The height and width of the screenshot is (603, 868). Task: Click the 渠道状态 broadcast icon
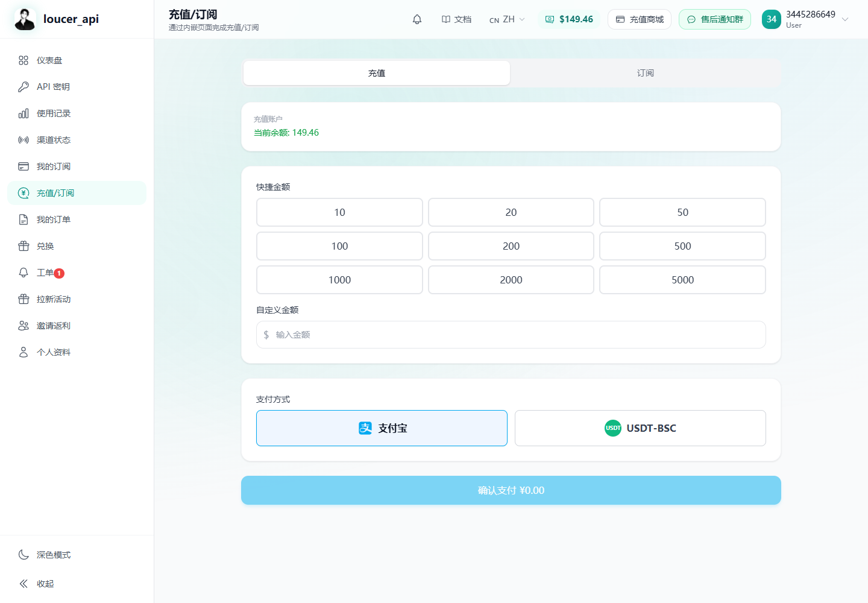point(24,140)
